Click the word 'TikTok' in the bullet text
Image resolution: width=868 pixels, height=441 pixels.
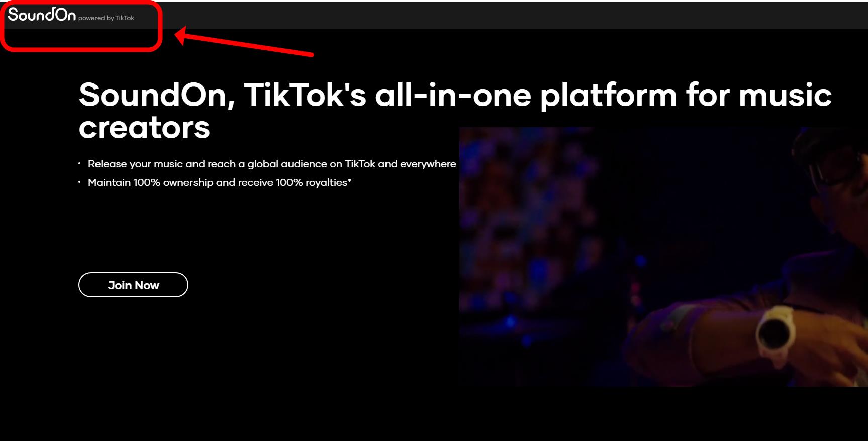360,164
